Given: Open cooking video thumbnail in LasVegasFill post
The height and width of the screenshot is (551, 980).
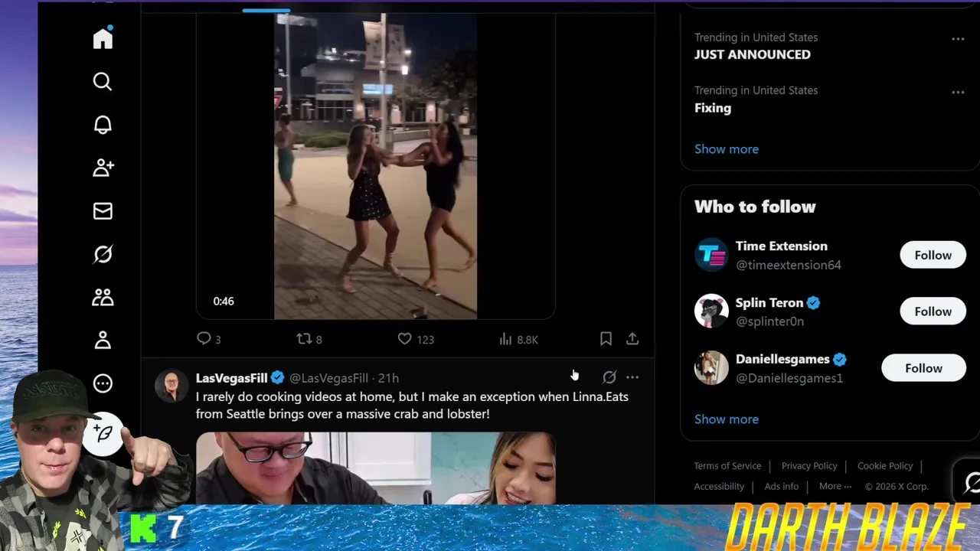Looking at the screenshot, I should pos(375,468).
